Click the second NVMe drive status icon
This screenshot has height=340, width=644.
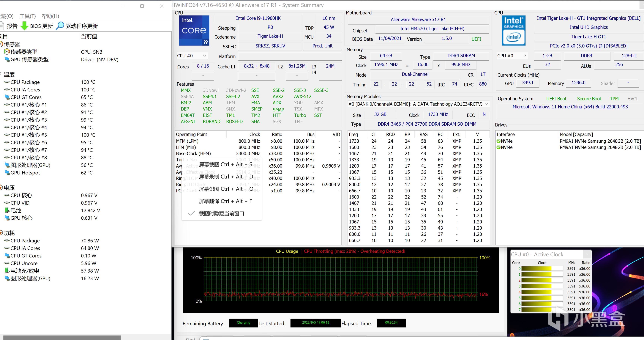498,147
